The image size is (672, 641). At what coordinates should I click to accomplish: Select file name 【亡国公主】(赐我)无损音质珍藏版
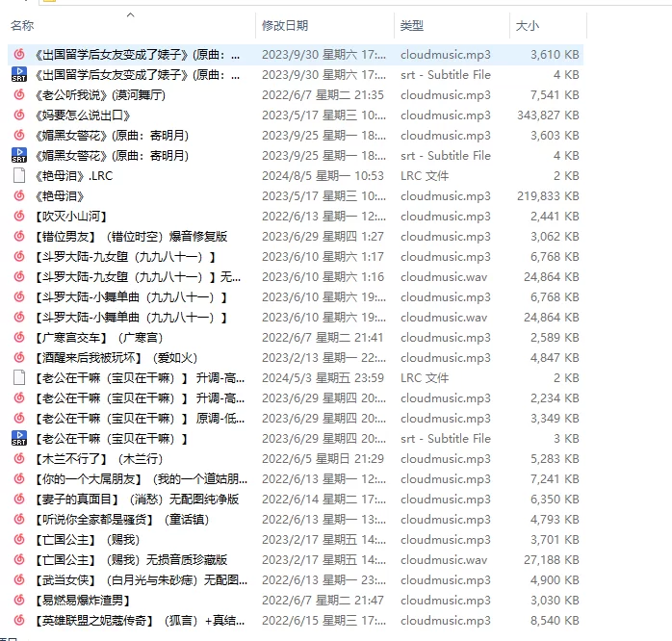[x=131, y=559]
